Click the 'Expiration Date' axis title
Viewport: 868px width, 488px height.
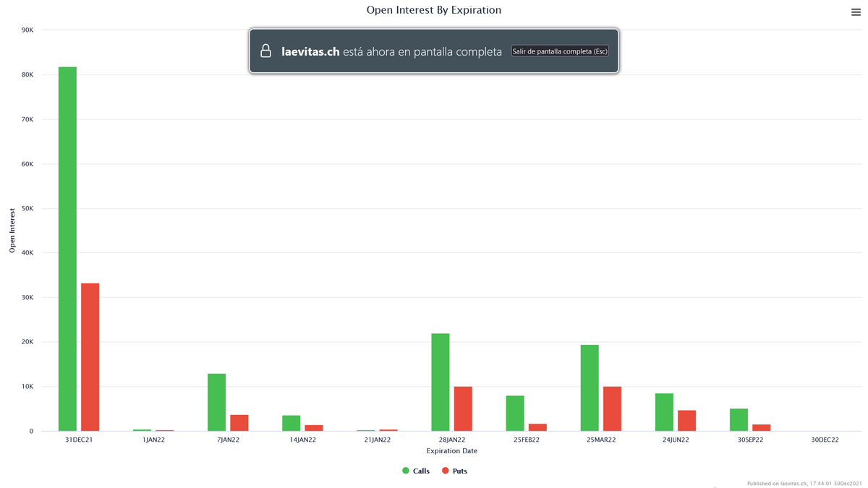tap(452, 451)
